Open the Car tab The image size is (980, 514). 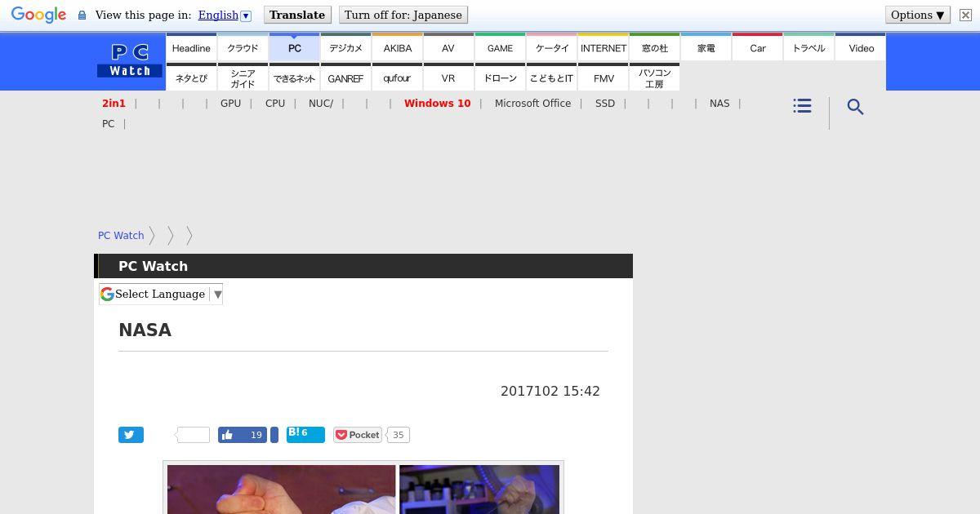point(757,48)
